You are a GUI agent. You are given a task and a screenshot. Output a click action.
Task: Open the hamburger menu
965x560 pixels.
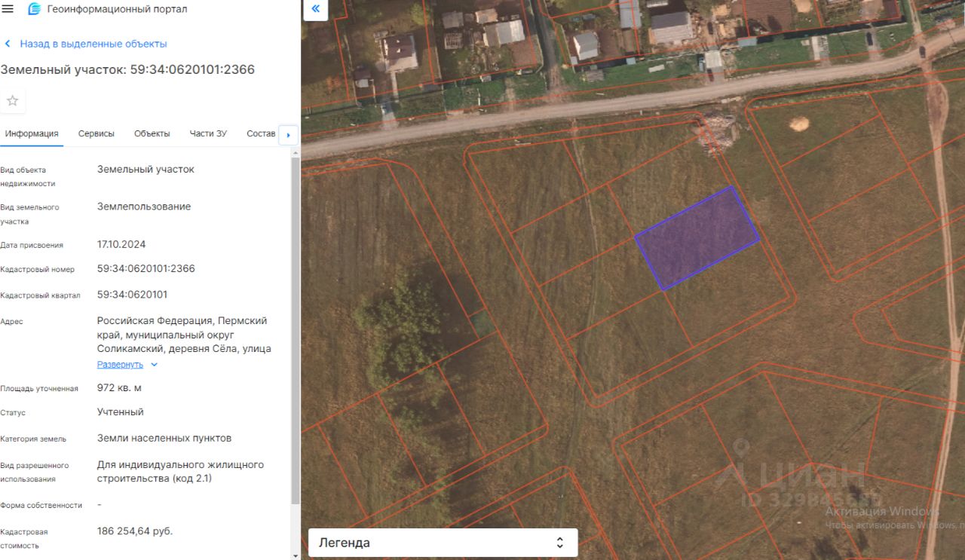8,8
